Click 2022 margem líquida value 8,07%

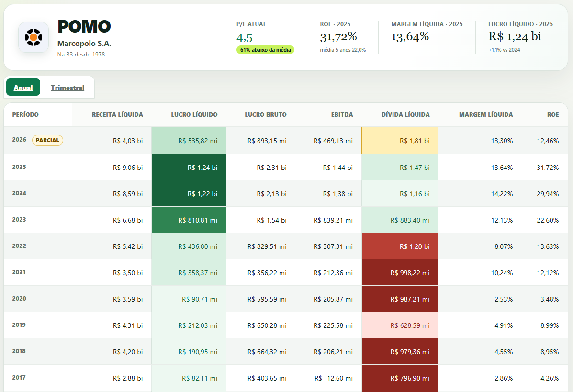504,246
